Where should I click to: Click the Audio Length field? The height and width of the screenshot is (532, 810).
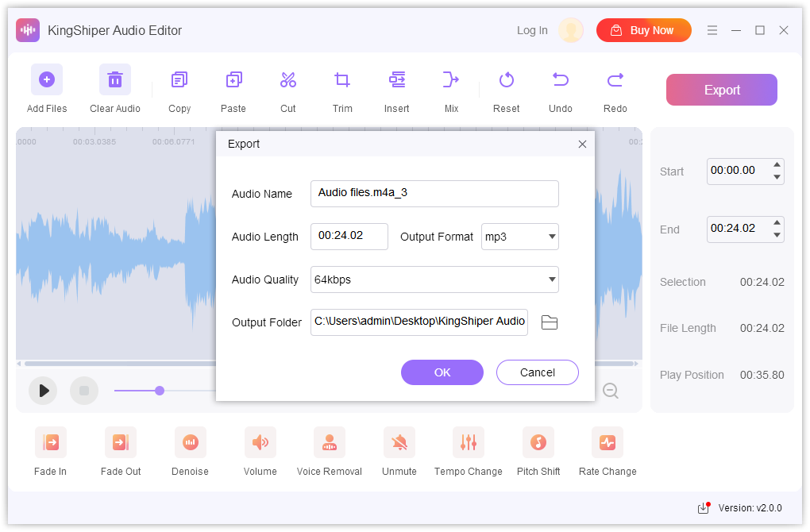pos(349,237)
